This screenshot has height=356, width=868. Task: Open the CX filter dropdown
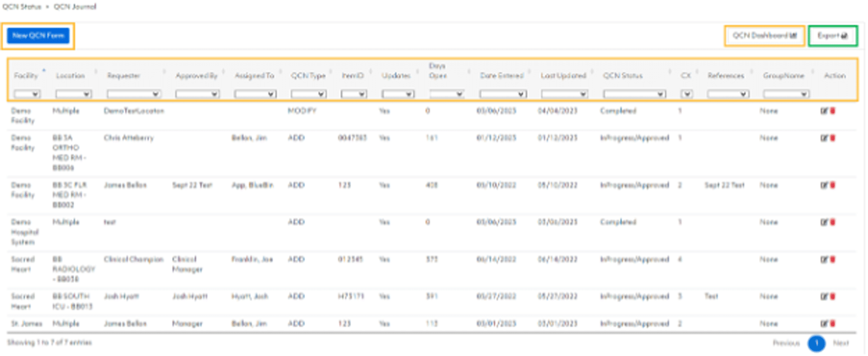pos(687,94)
